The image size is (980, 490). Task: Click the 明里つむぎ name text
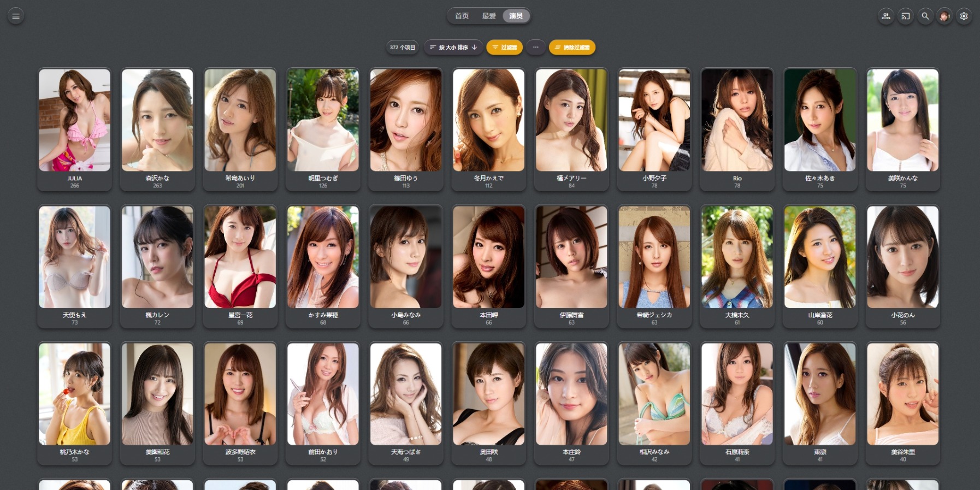pyautogui.click(x=323, y=178)
